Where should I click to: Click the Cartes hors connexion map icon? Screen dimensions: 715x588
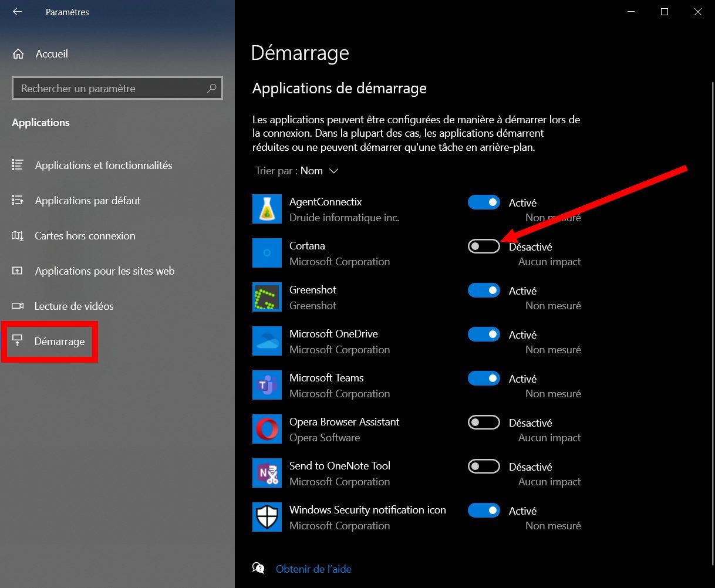point(18,236)
